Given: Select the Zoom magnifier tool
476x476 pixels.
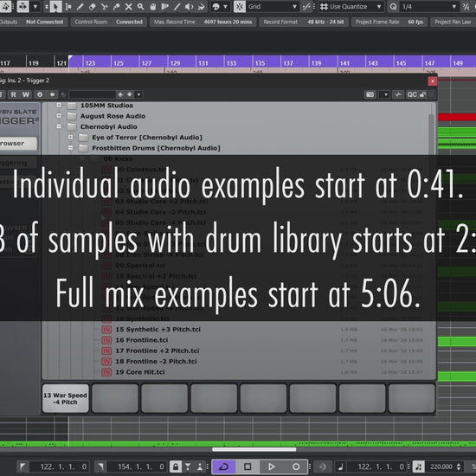Looking at the screenshot, I should [140, 6].
